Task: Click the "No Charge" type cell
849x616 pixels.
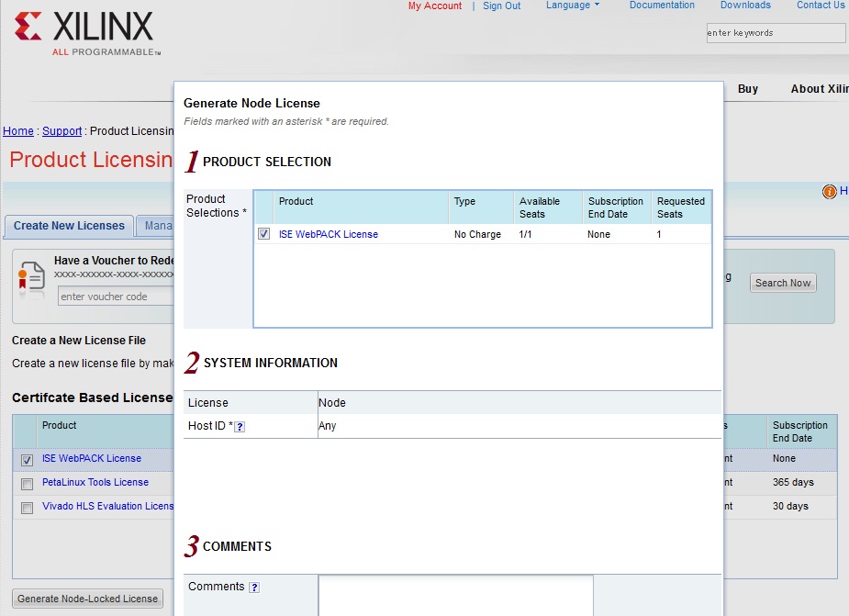Action: click(x=477, y=235)
